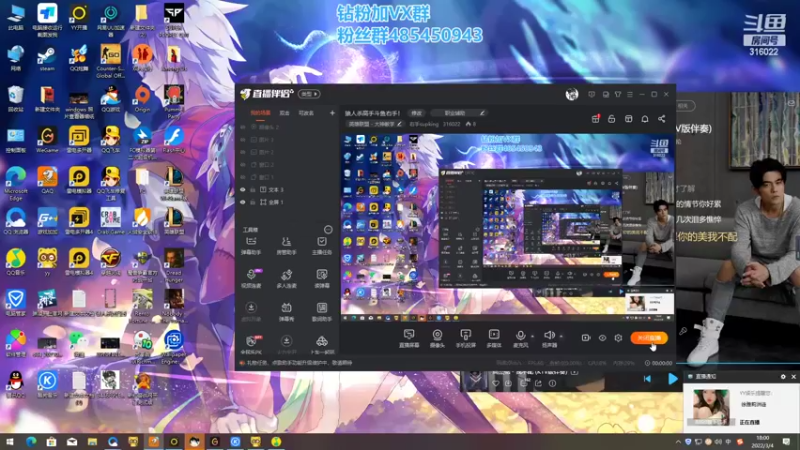
Task: Toggle visibility of the 摄像头 2 layer
Action: pyautogui.click(x=243, y=127)
